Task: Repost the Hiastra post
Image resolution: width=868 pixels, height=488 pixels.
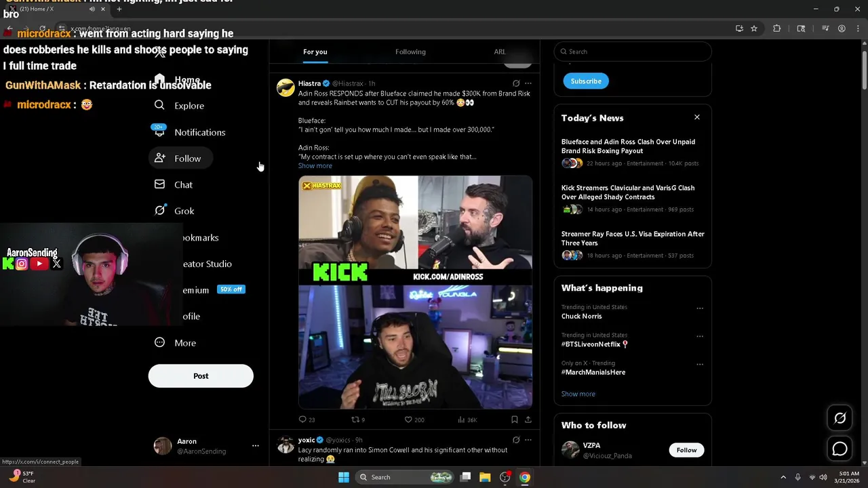Action: [355, 420]
